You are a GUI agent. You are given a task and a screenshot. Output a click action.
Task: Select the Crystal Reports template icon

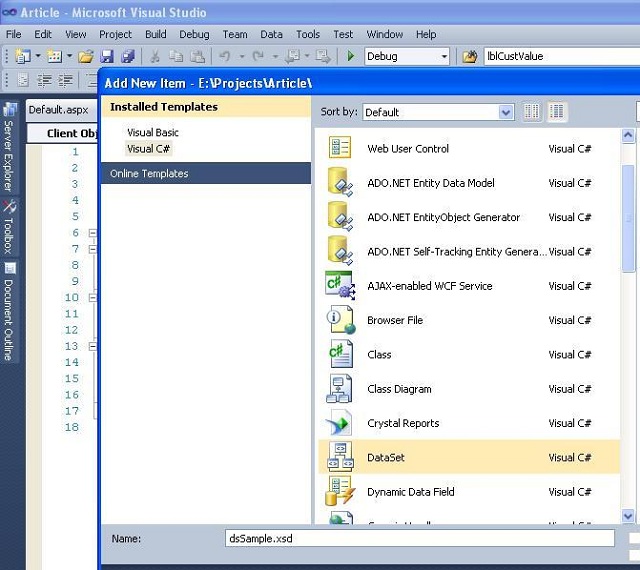[340, 423]
